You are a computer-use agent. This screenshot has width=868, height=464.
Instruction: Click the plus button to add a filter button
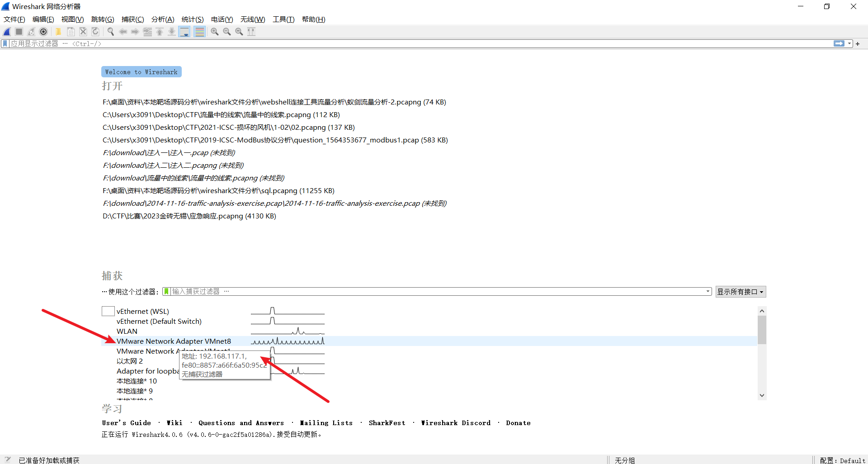click(x=858, y=44)
